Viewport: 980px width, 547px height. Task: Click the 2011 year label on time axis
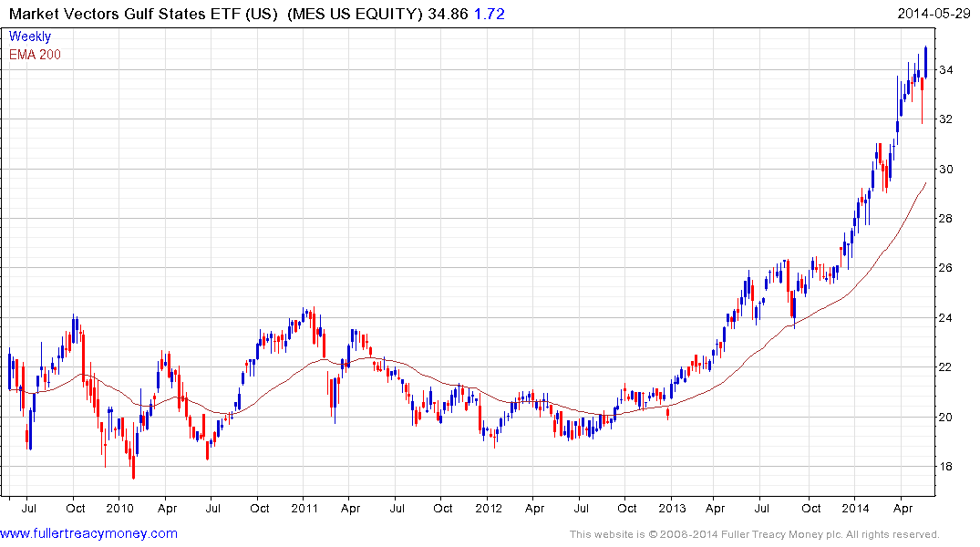click(x=304, y=508)
